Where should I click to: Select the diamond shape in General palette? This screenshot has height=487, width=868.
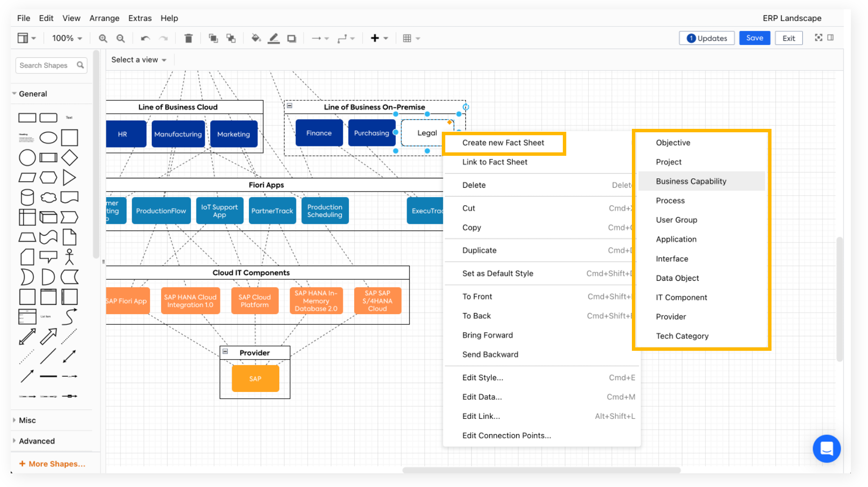(70, 158)
